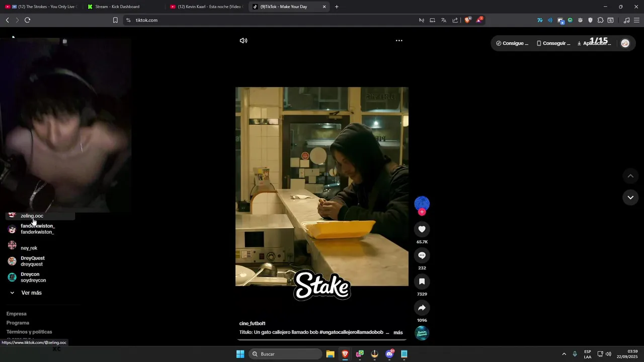Open your TikTok profile avatar
The height and width of the screenshot is (362, 644).
pos(625,43)
